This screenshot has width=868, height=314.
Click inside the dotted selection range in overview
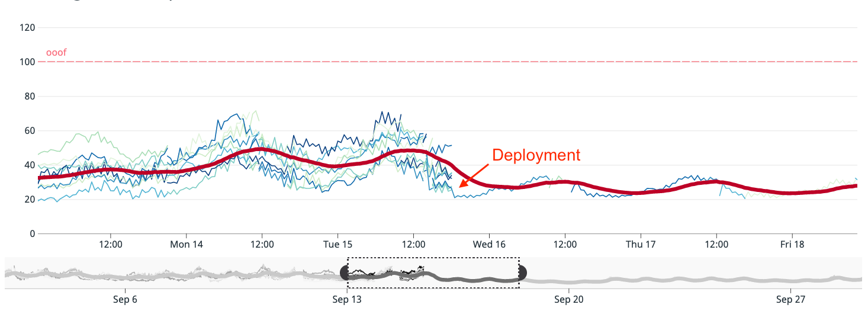(433, 273)
